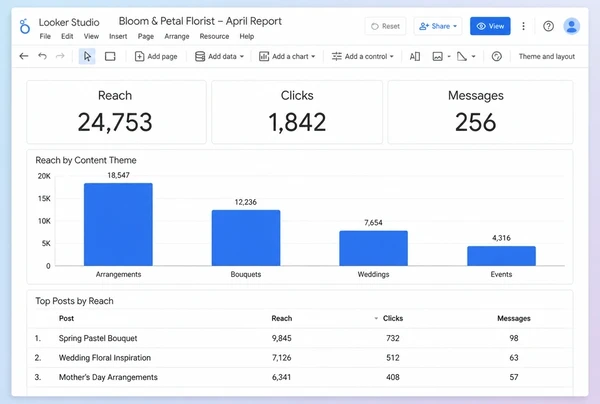Open the three-dot more options menu
Image resolution: width=600 pixels, height=404 pixels.
[523, 26]
